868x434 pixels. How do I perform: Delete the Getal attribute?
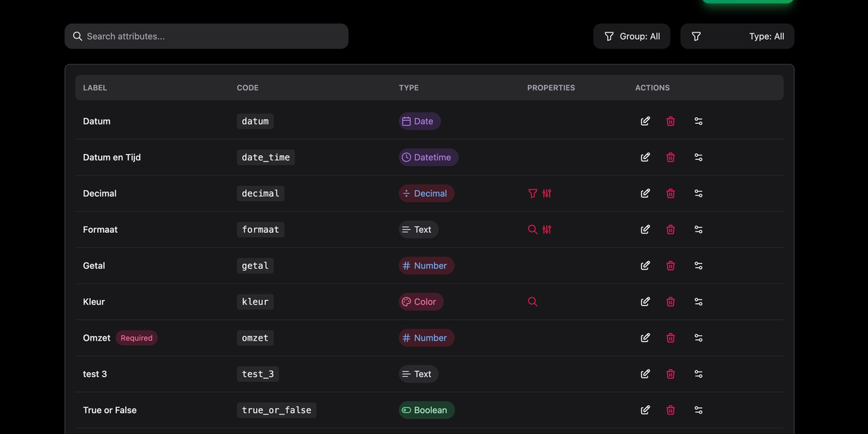pos(671,266)
